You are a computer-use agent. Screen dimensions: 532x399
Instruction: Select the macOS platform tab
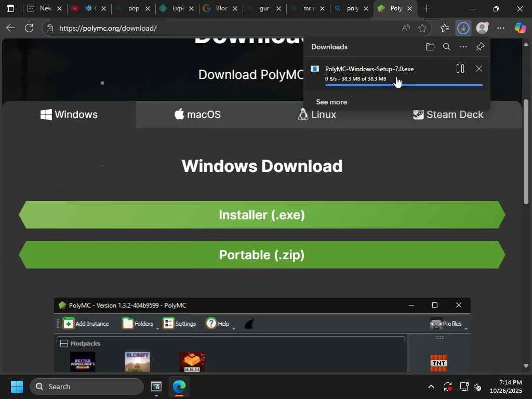click(x=198, y=115)
